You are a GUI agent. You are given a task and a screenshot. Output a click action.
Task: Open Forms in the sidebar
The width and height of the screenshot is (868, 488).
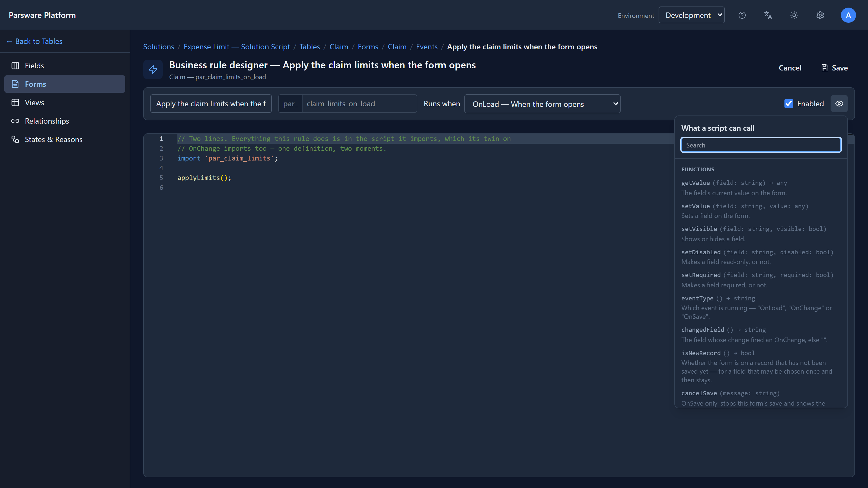coord(65,84)
